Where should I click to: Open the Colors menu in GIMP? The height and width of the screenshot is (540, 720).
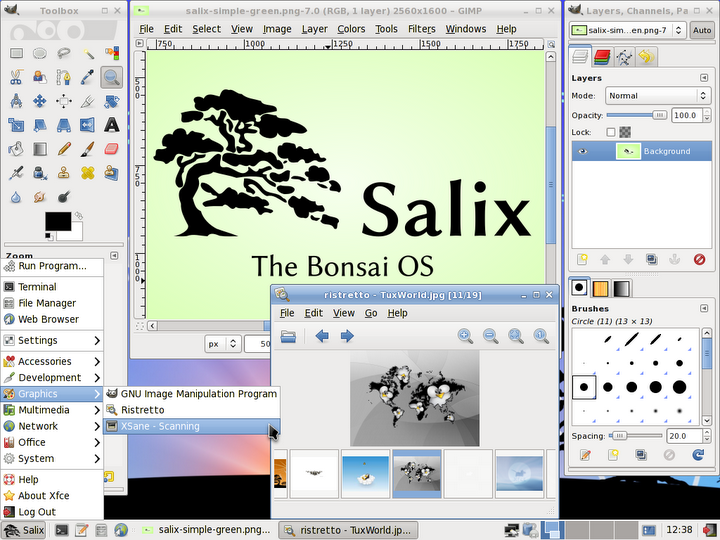point(351,29)
